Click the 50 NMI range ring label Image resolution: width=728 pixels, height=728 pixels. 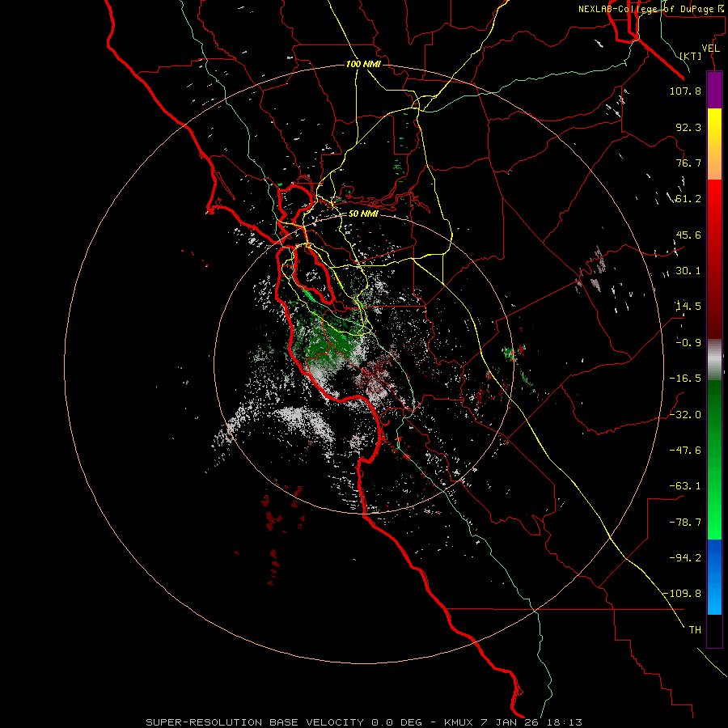(x=363, y=214)
